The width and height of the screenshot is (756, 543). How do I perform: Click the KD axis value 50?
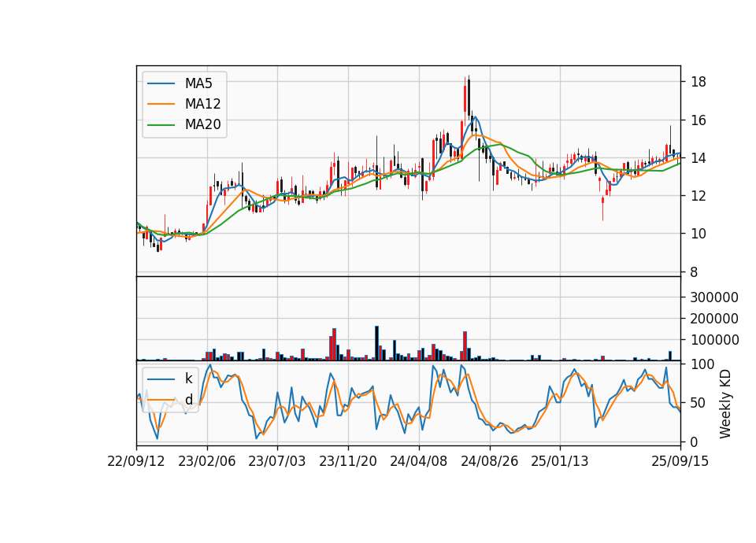(699, 402)
